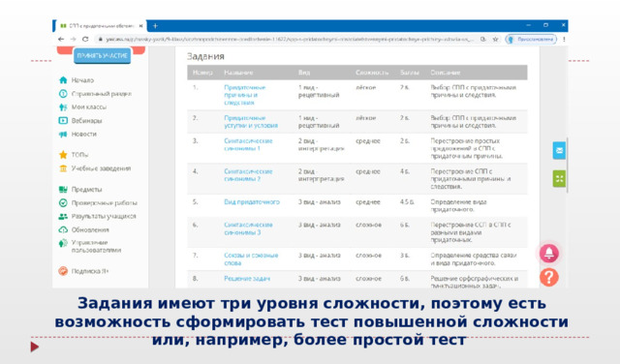Image resolution: width=620 pixels, height=364 pixels.
Task: Click the Вебинары play icon
Action: tap(63, 121)
